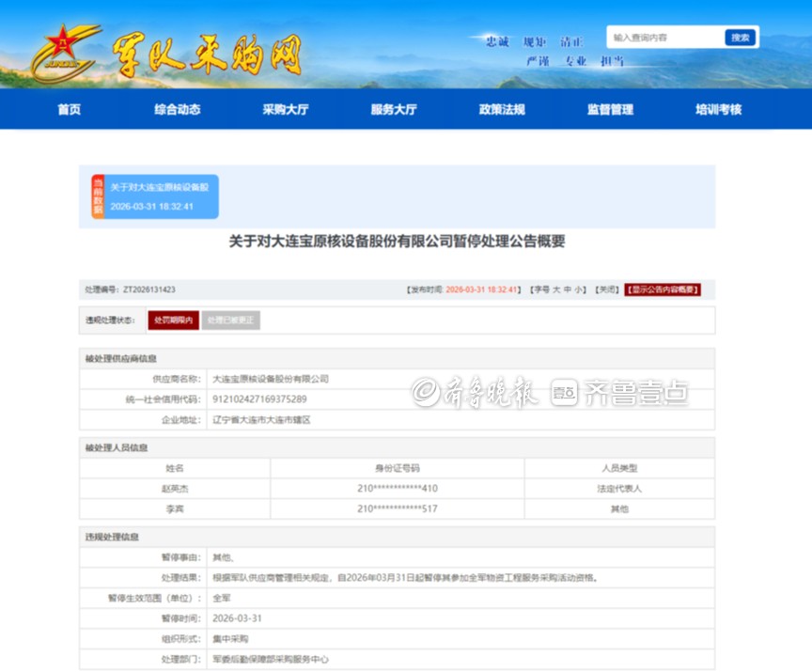812x672 pixels.
Task: Select the 处罚期限内 status button
Action: 174,320
